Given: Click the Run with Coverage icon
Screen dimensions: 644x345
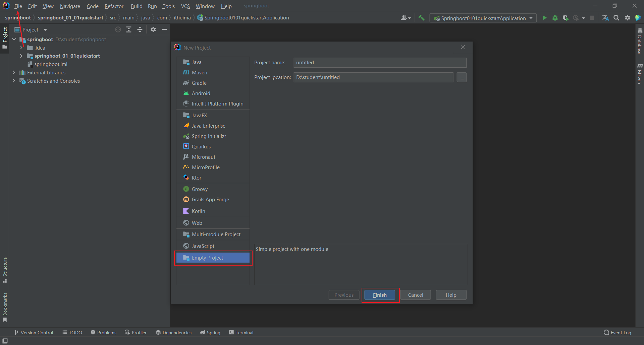Looking at the screenshot, I should click(x=566, y=18).
